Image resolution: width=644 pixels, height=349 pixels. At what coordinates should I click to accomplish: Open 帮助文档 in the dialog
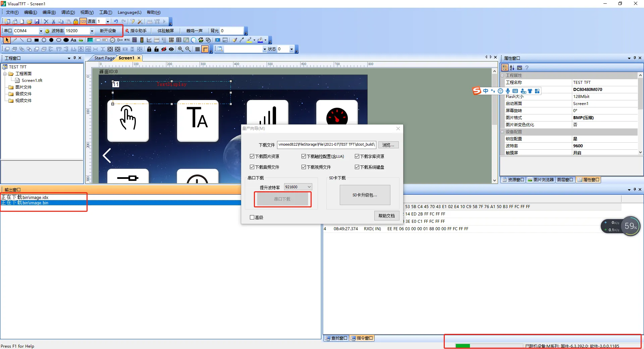(x=386, y=216)
